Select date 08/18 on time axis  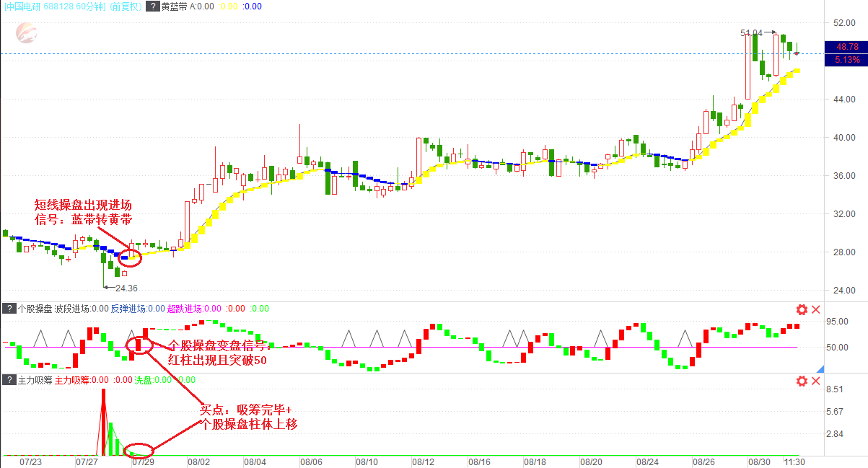point(535,462)
